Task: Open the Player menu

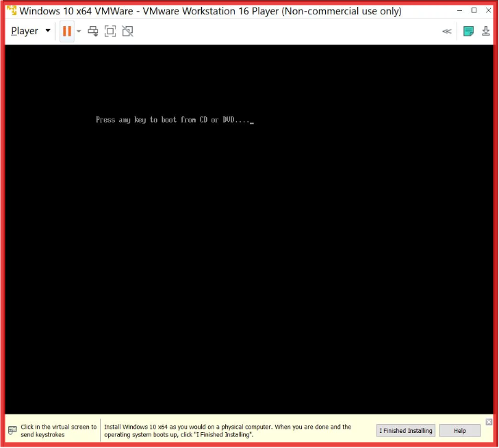Action: tap(25, 31)
